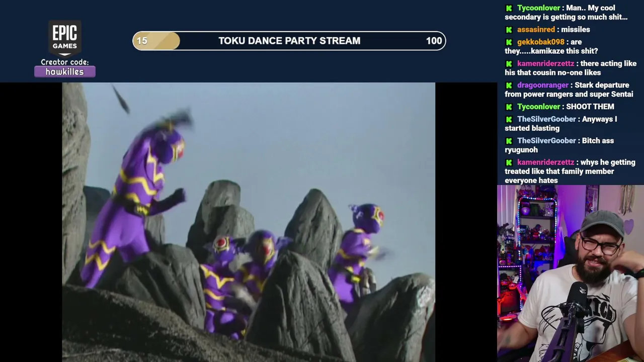The image size is (644, 362).
Task: Click the "Stark departure from power rangers" message
Action: (569, 90)
